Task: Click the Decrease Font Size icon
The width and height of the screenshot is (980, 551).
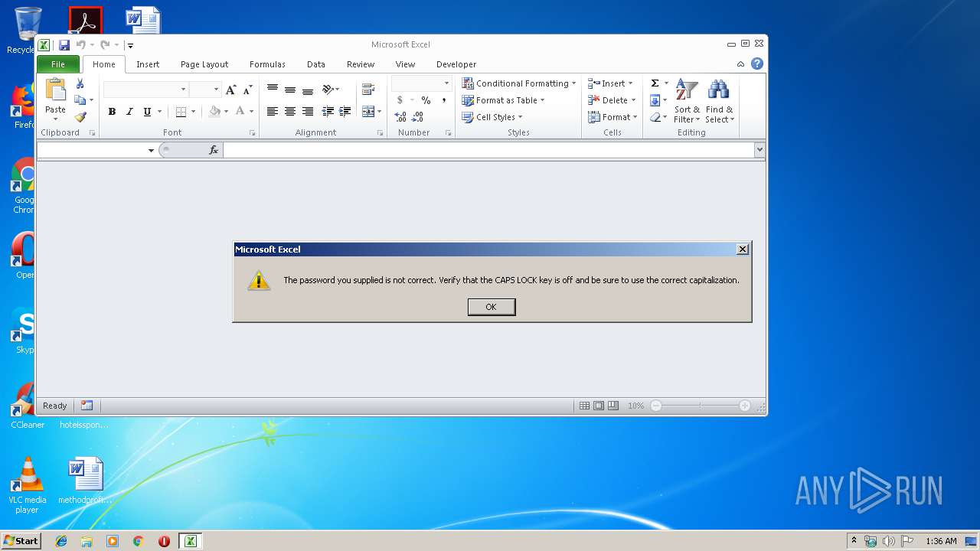Action: (247, 90)
